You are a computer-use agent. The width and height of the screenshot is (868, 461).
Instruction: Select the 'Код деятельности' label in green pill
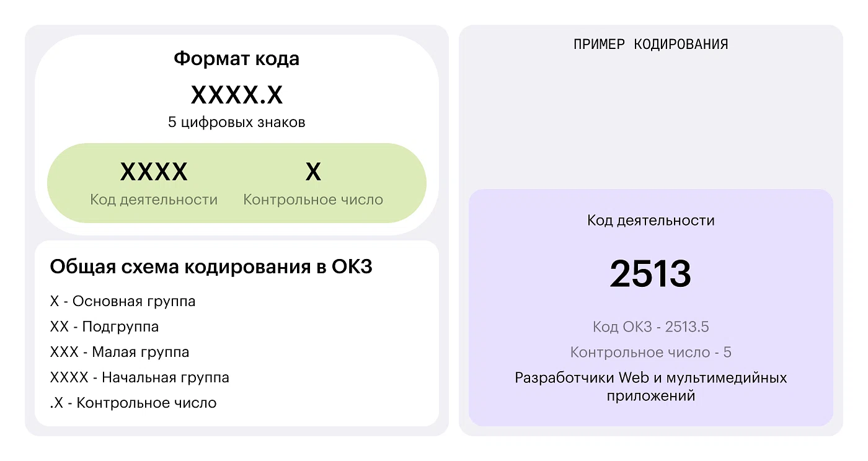click(x=154, y=200)
